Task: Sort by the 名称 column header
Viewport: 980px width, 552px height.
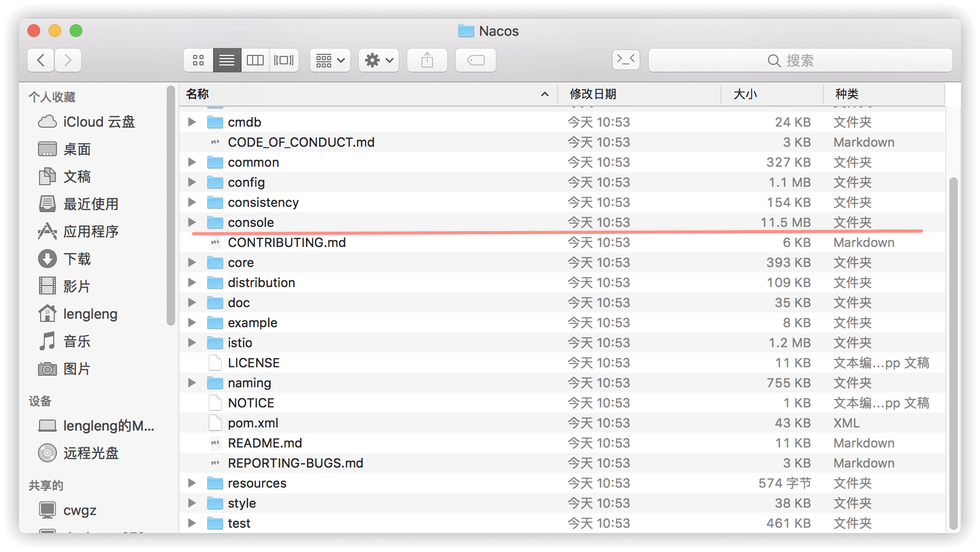Action: pos(368,94)
